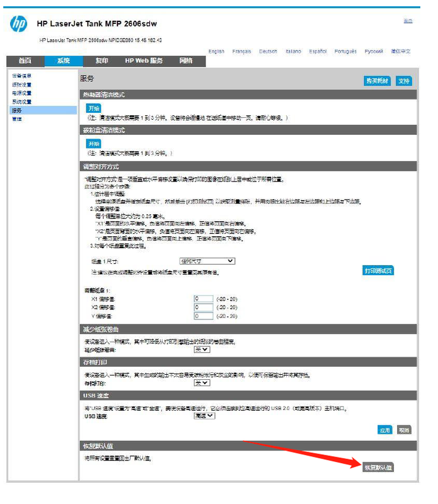
Task: Click the HP logo icon
Action: [x=19, y=25]
